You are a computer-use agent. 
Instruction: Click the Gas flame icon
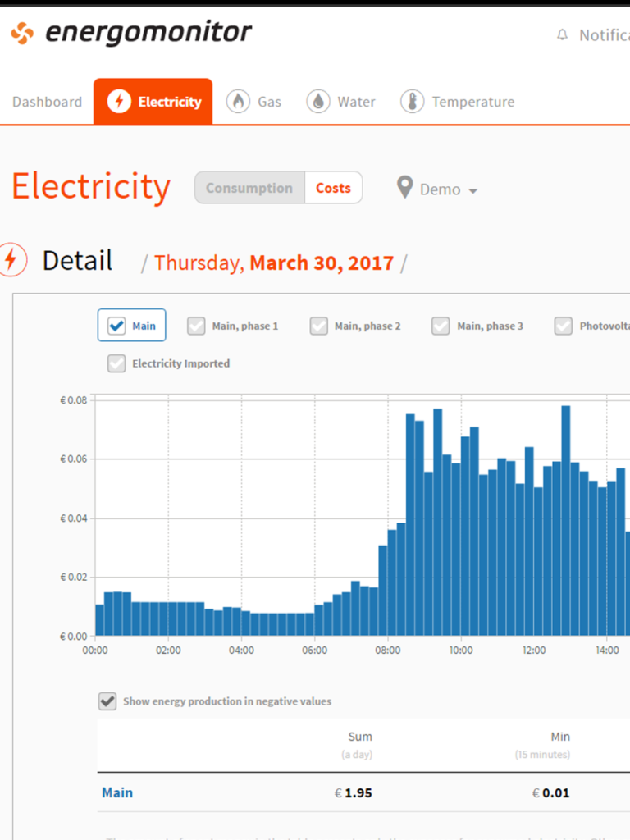click(238, 102)
